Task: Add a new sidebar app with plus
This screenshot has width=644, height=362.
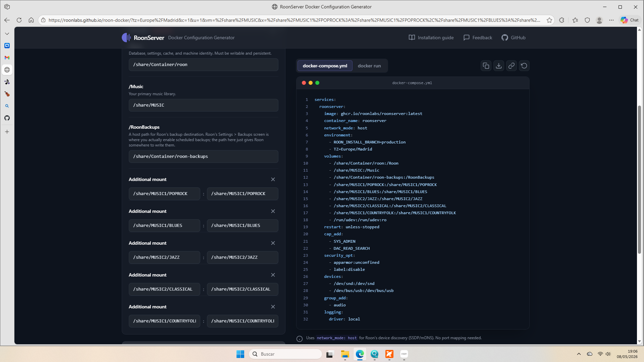Action: [x=7, y=132]
